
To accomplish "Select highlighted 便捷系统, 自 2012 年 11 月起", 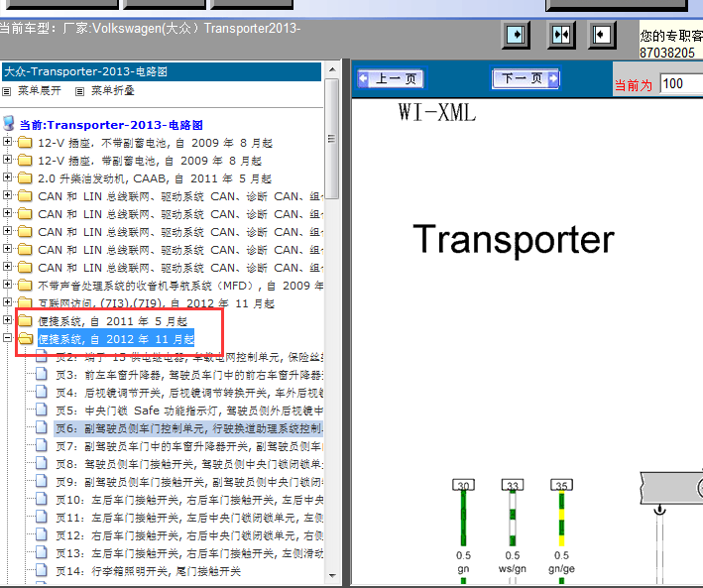I will 116,339.
